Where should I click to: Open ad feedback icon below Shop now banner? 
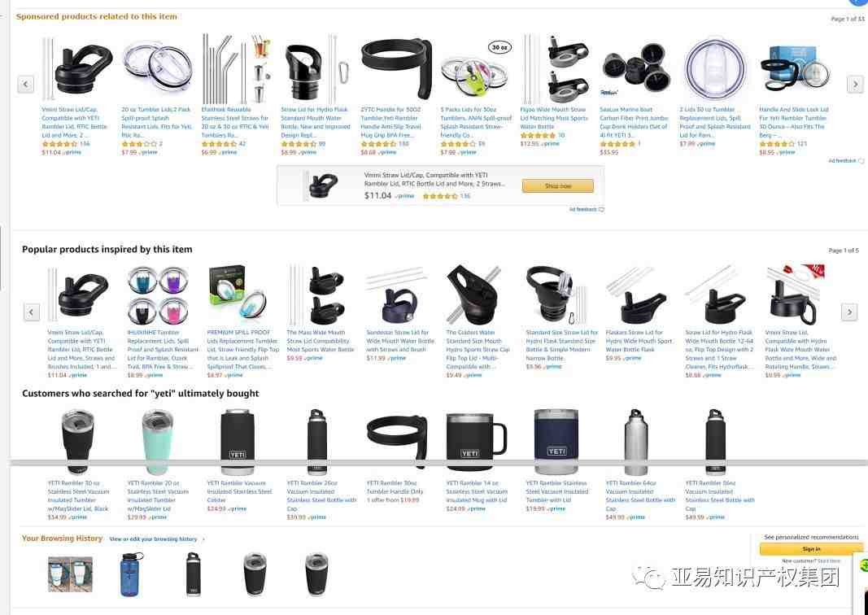[x=601, y=210]
